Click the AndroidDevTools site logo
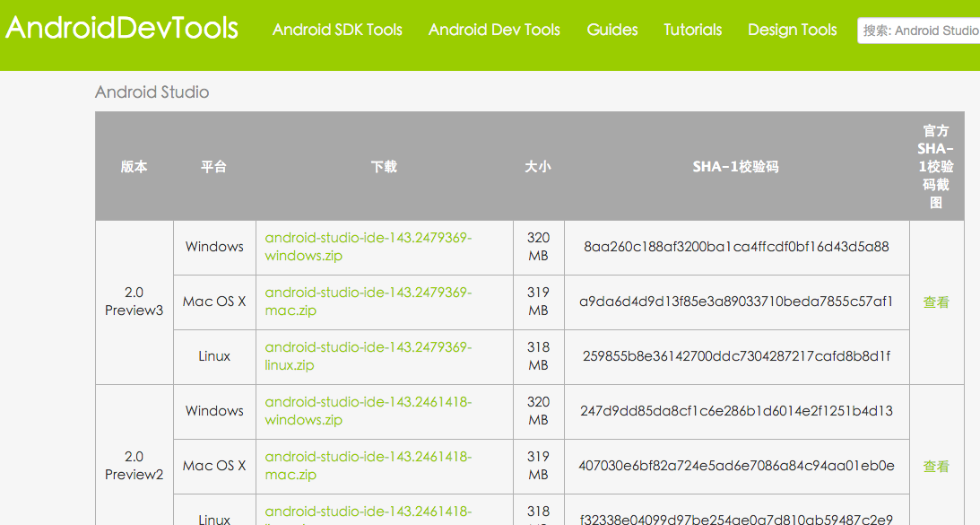Viewport: 980px width, 525px height. pos(122,28)
